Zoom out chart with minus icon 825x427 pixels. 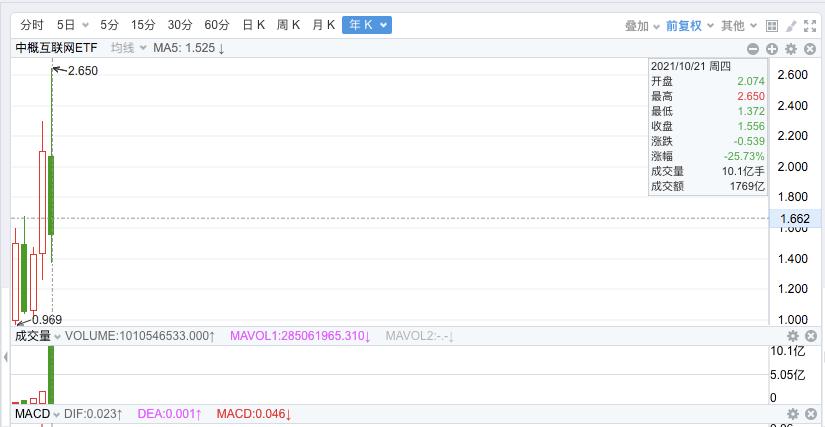pos(753,49)
